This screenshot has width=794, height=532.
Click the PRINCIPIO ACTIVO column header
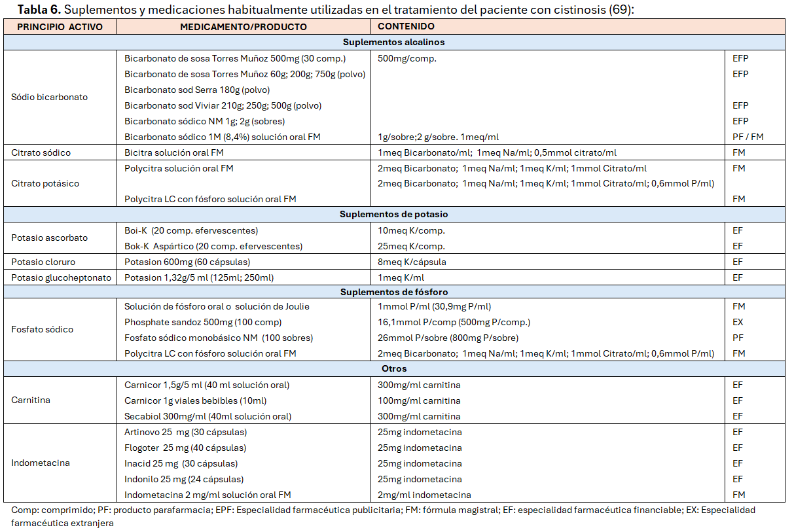click(60, 27)
